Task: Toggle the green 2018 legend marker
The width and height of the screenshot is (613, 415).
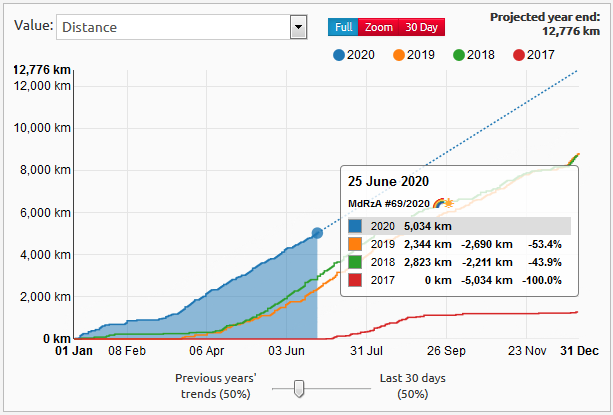Action: 460,56
